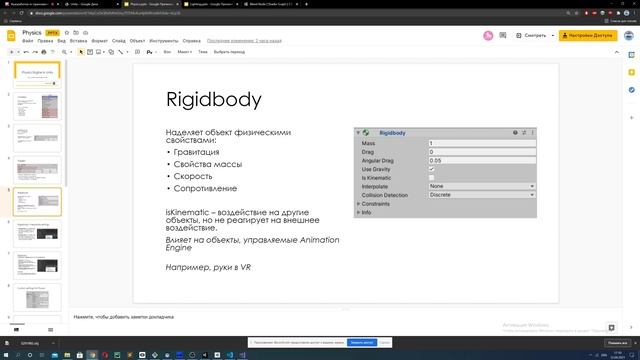Click the paint format icon
Image resolution: width=640 pixels, height=360 pixels.
click(52, 52)
